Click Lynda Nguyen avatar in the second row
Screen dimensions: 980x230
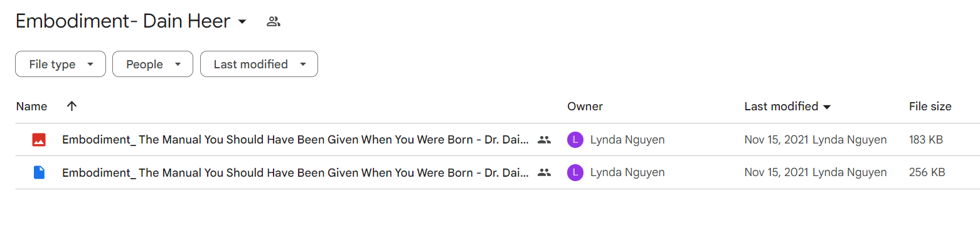(x=575, y=172)
